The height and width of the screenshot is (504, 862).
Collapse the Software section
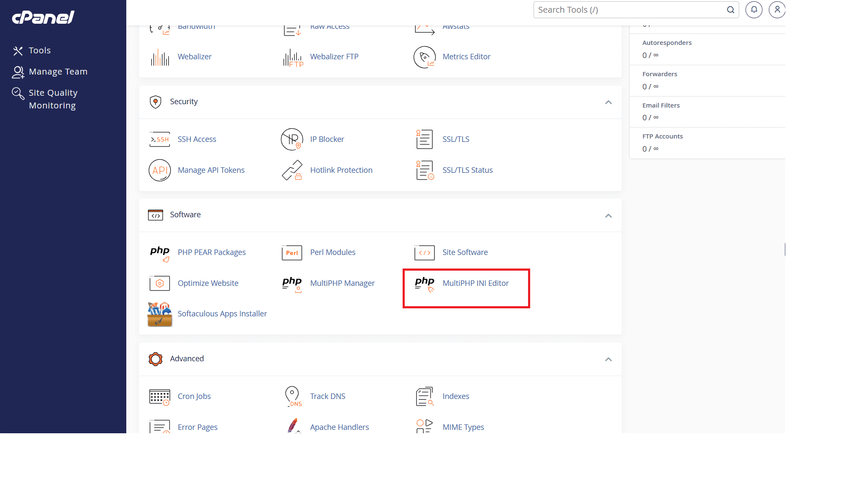(x=608, y=216)
